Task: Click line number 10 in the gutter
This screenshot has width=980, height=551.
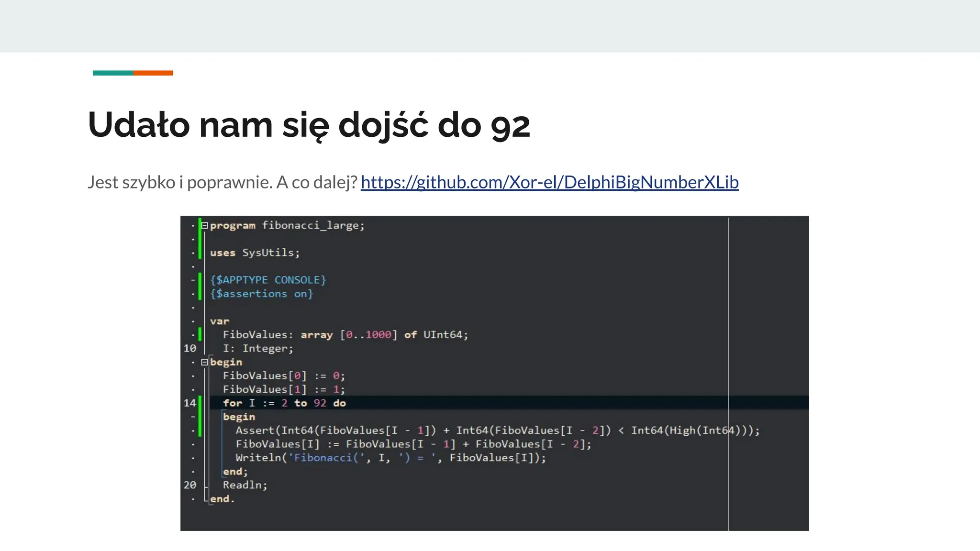Action: (x=190, y=348)
